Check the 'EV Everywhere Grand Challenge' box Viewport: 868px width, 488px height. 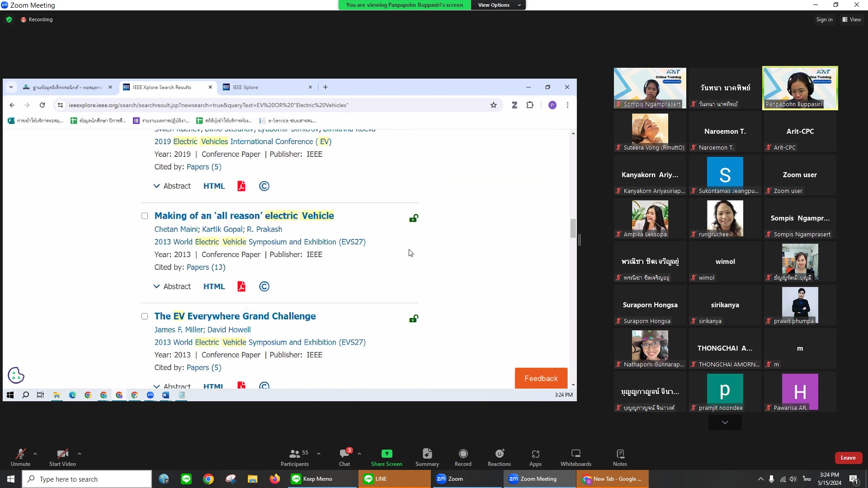pyautogui.click(x=145, y=316)
